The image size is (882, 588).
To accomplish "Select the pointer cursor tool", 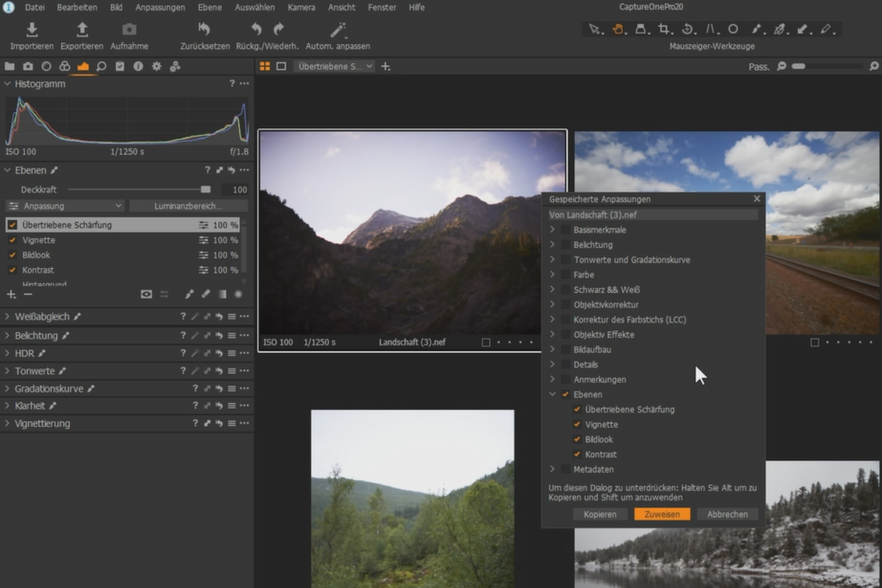I will (x=595, y=29).
